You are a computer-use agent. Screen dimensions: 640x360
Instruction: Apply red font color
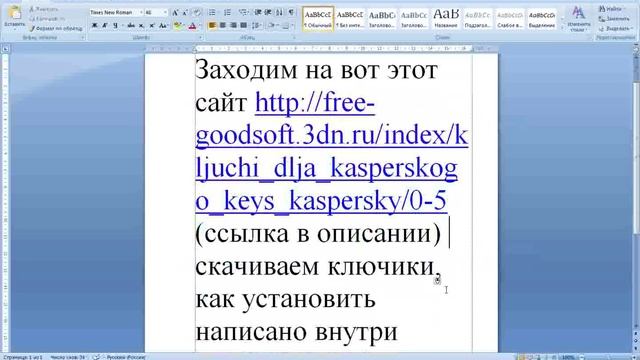click(x=192, y=26)
